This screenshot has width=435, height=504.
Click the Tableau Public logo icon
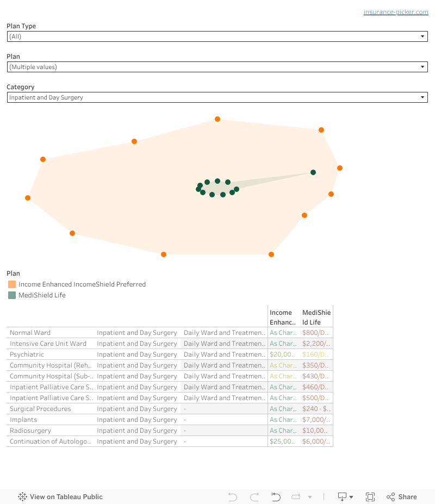pyautogui.click(x=22, y=496)
